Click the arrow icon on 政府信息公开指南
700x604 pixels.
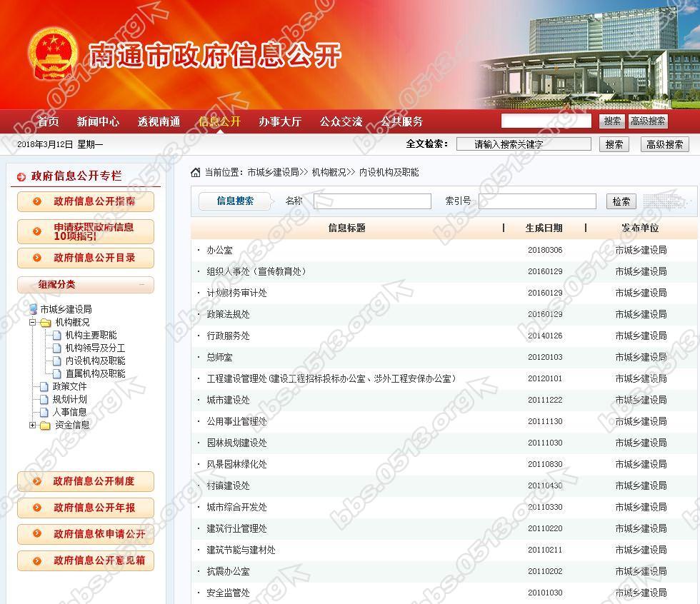(x=37, y=201)
